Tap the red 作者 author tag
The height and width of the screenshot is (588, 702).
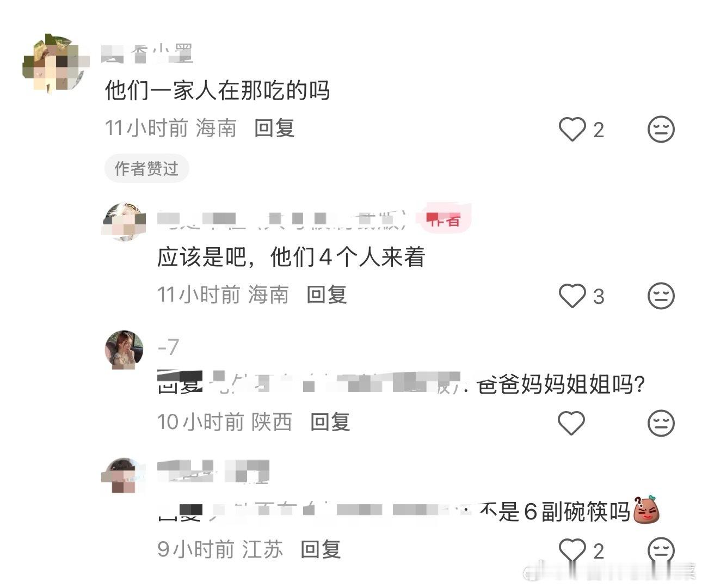click(444, 220)
